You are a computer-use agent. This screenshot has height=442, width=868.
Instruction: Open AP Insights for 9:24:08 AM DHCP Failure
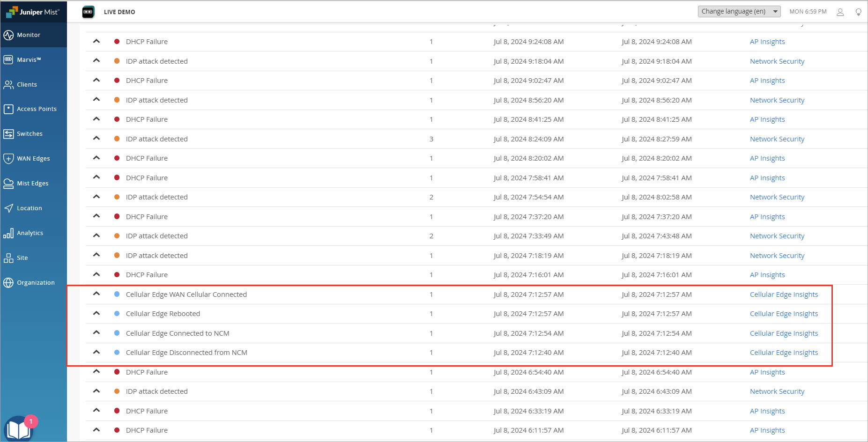[767, 42]
